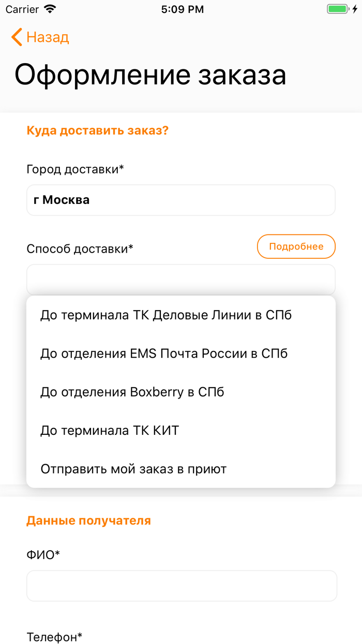Edit the delivery city showing 'г Москва'
This screenshot has width=362, height=644.
181,200
